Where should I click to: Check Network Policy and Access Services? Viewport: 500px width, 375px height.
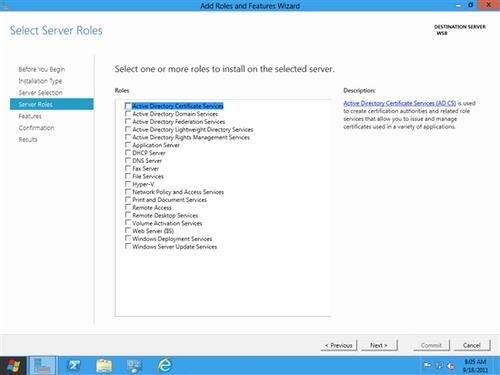(128, 192)
